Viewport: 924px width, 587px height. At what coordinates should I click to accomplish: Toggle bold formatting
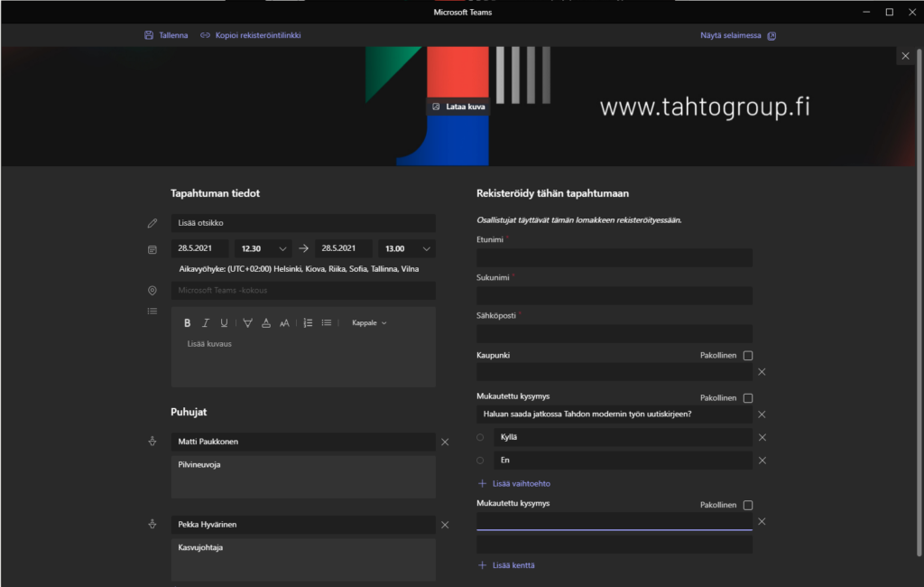188,322
